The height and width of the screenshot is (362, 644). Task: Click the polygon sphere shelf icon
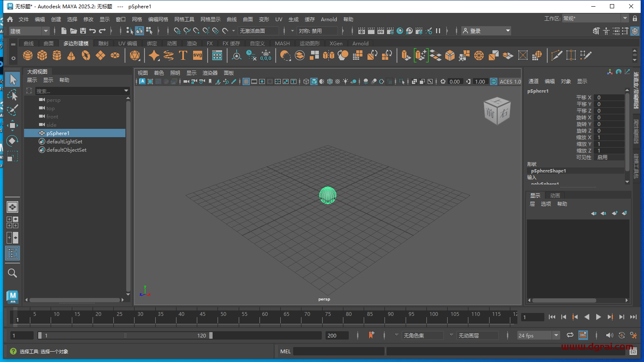[x=28, y=55]
